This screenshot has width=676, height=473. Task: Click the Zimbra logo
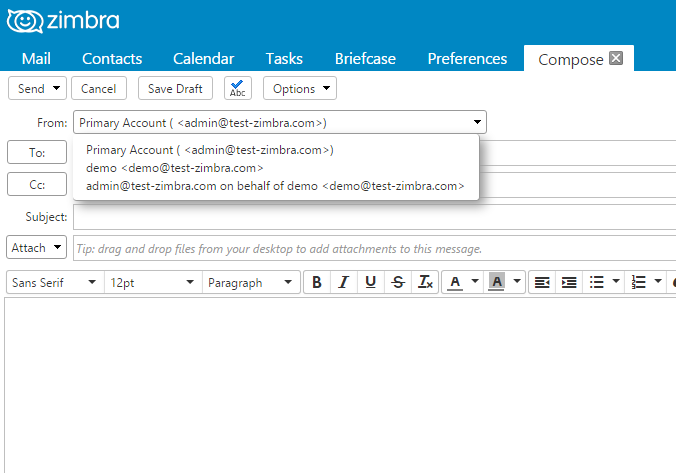[63, 21]
